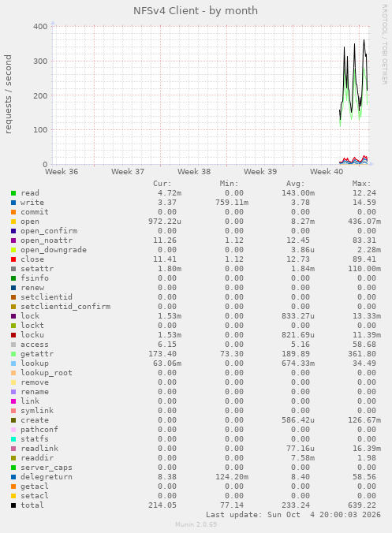Click the black total legend swatch
Image resolution: width=392 pixels, height=533 pixels.
(x=13, y=505)
